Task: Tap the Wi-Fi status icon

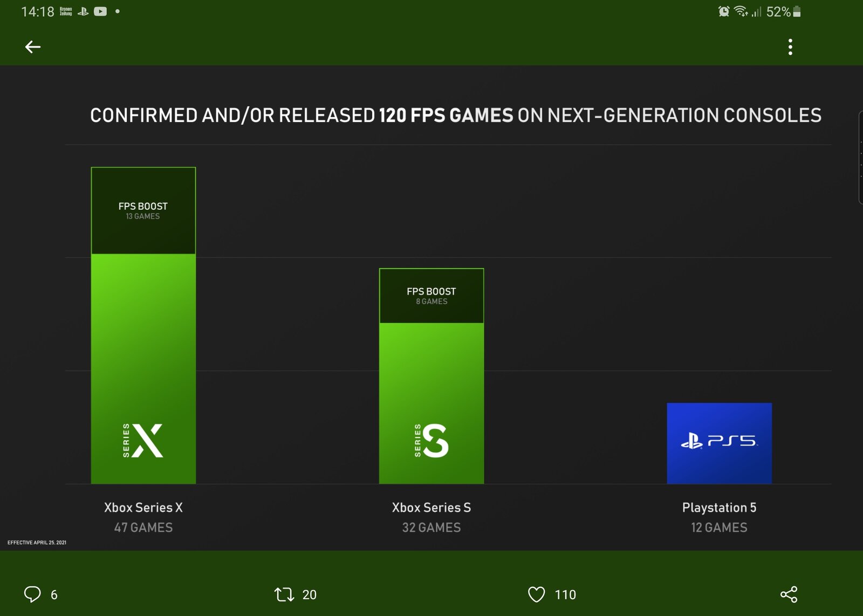Action: 741,11
